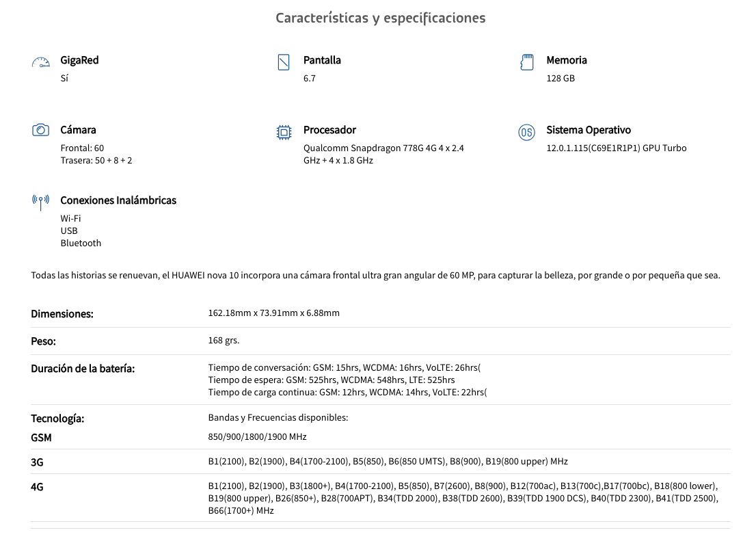Click the Cámara camera icon
The image size is (756, 539).
40,130
